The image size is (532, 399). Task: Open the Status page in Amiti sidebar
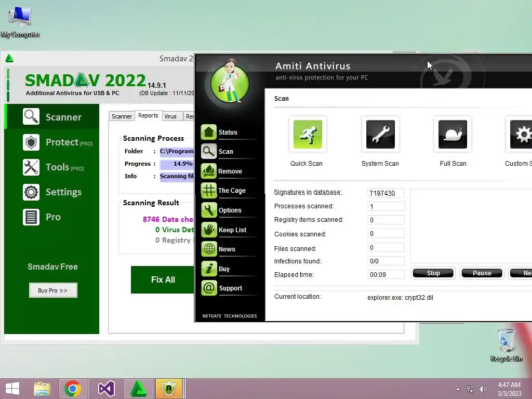pyautogui.click(x=229, y=132)
